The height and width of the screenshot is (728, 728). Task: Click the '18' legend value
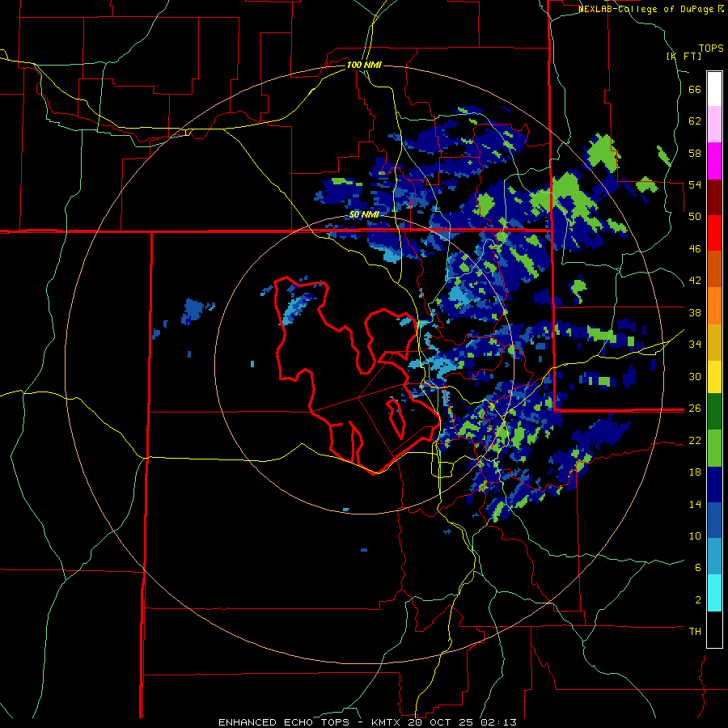click(x=695, y=472)
